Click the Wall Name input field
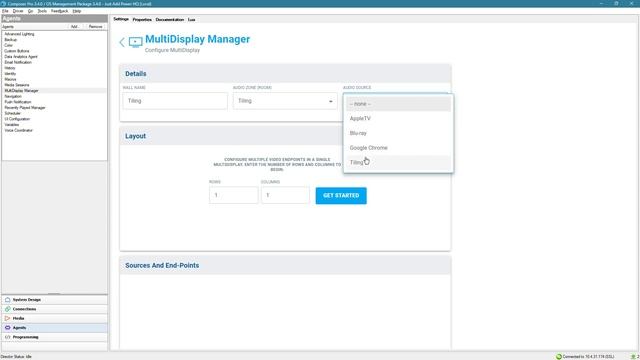This screenshot has width=640, height=360. [x=175, y=101]
